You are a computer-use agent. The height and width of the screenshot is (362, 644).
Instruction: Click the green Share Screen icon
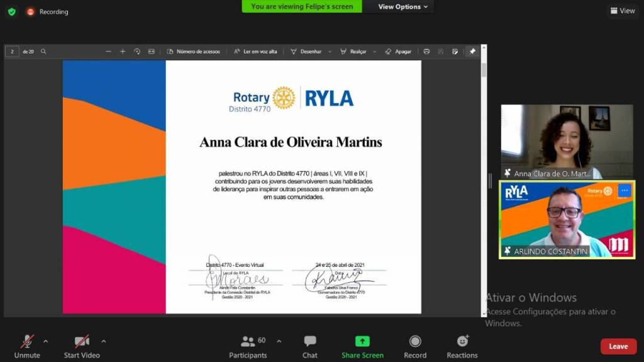click(362, 341)
